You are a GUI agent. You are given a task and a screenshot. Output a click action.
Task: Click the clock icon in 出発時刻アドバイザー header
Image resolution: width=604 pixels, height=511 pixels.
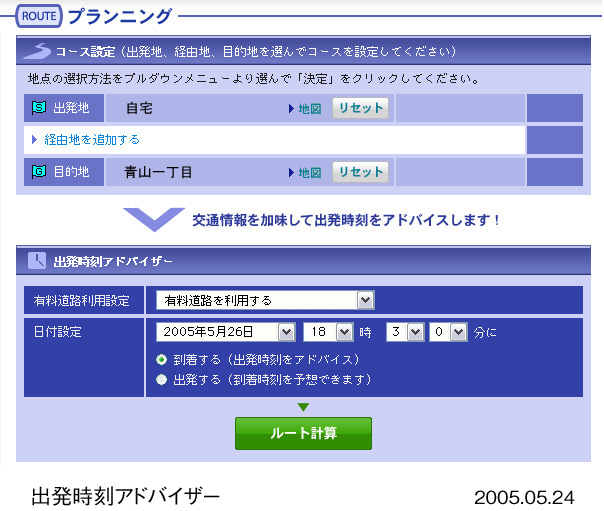[x=37, y=261]
